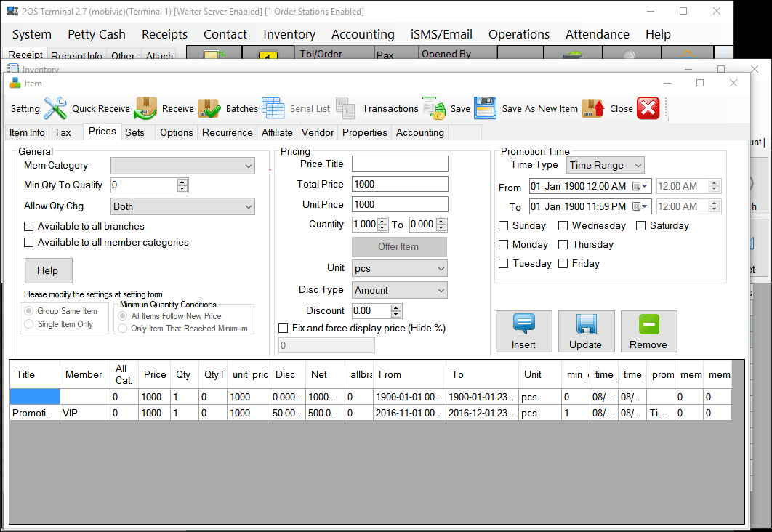The width and height of the screenshot is (772, 532).
Task: Switch to the Options tab
Action: coord(176,132)
